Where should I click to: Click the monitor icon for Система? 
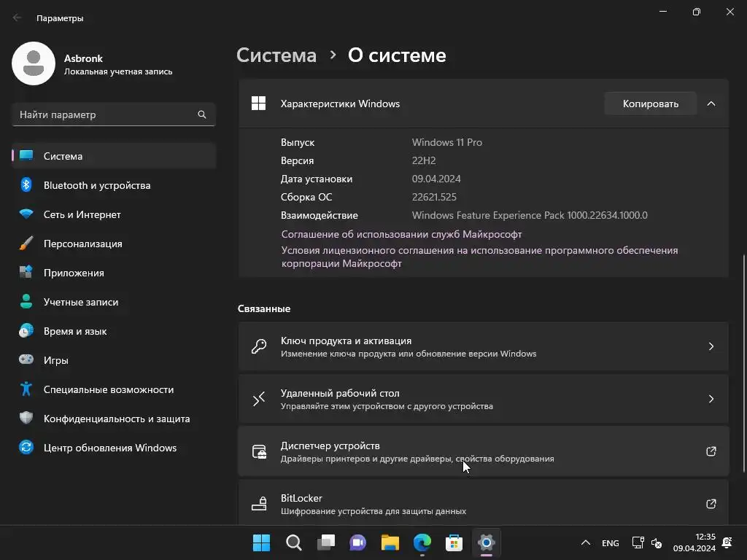[26, 156]
